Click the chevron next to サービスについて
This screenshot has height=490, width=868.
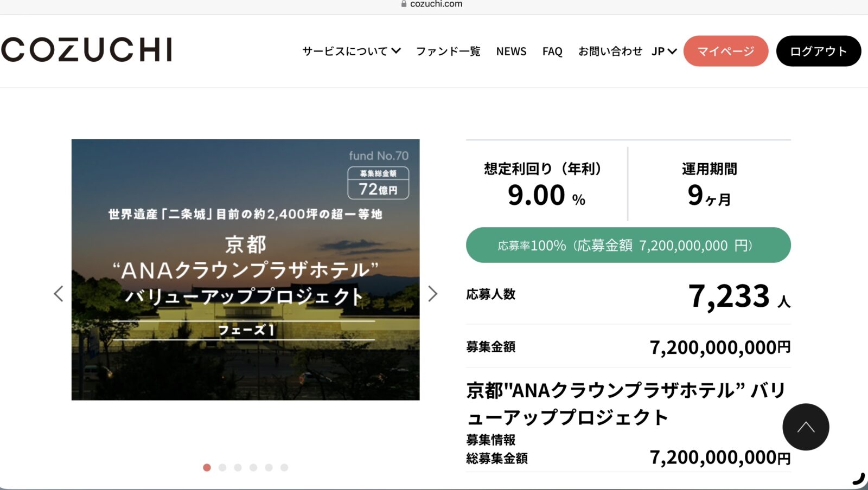397,50
